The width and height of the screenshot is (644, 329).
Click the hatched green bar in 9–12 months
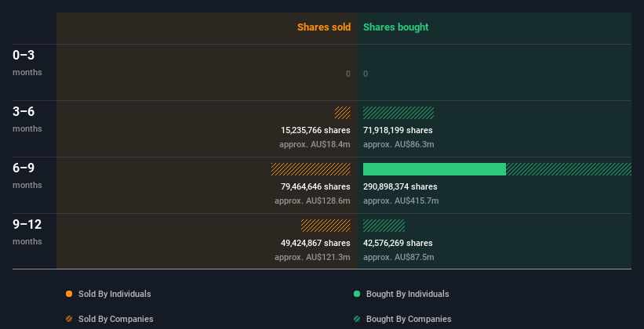click(384, 226)
